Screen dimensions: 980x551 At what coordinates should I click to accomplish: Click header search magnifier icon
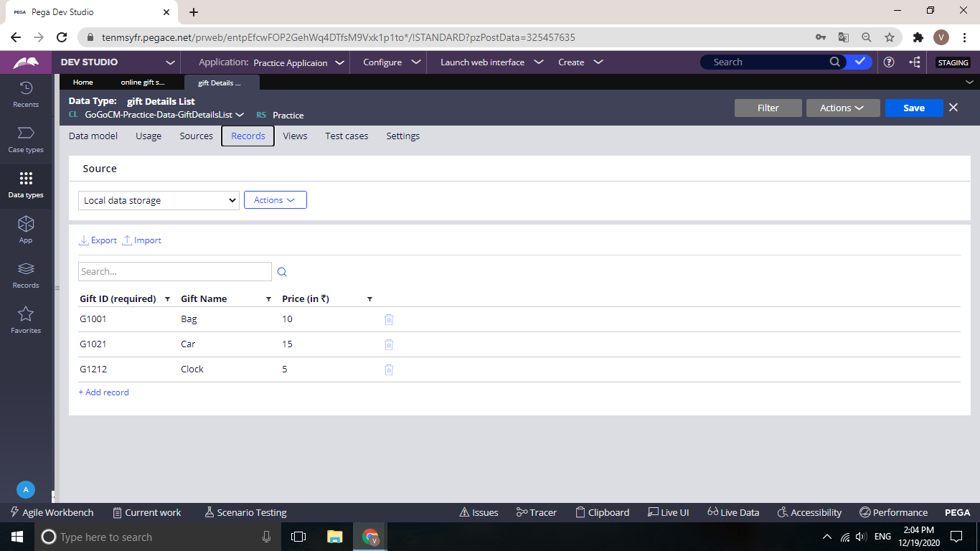(x=835, y=62)
